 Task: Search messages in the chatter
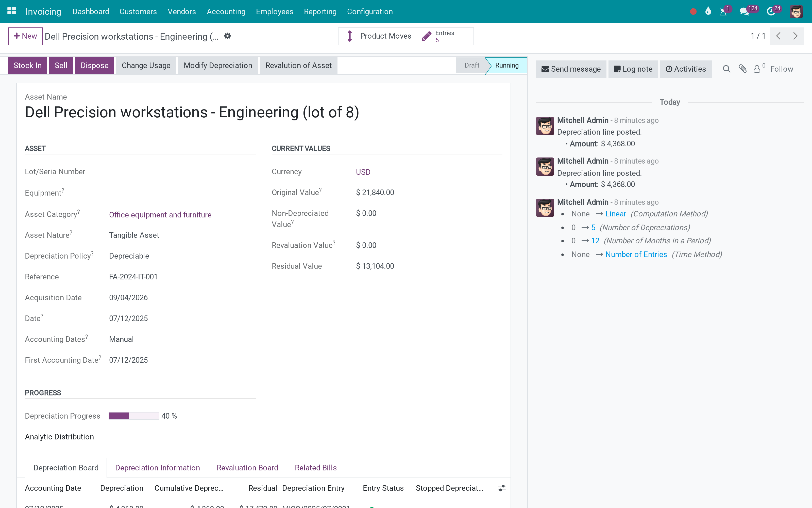(726, 69)
